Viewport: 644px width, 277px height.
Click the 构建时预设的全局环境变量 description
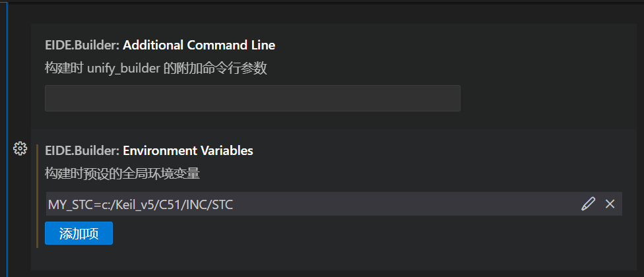coord(122,173)
